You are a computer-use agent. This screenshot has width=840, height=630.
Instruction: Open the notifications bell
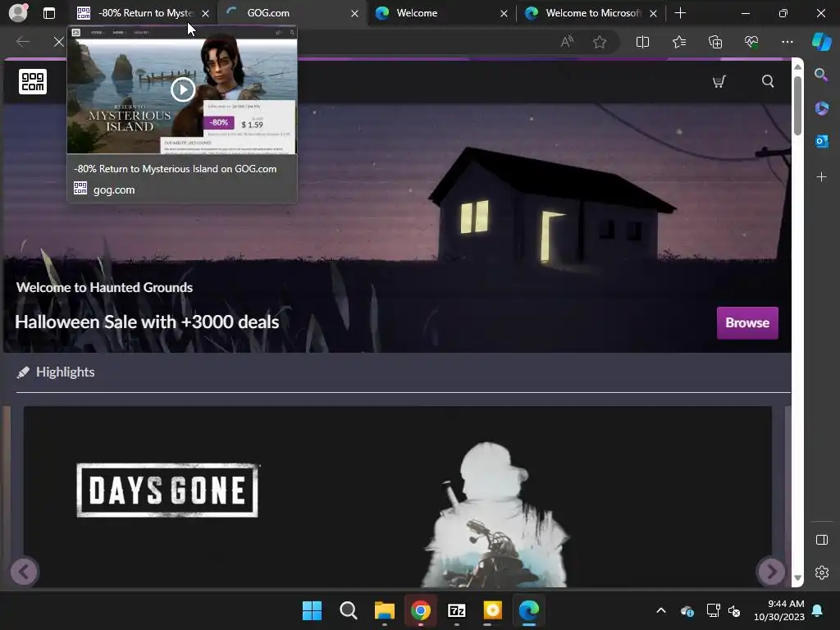(818, 610)
